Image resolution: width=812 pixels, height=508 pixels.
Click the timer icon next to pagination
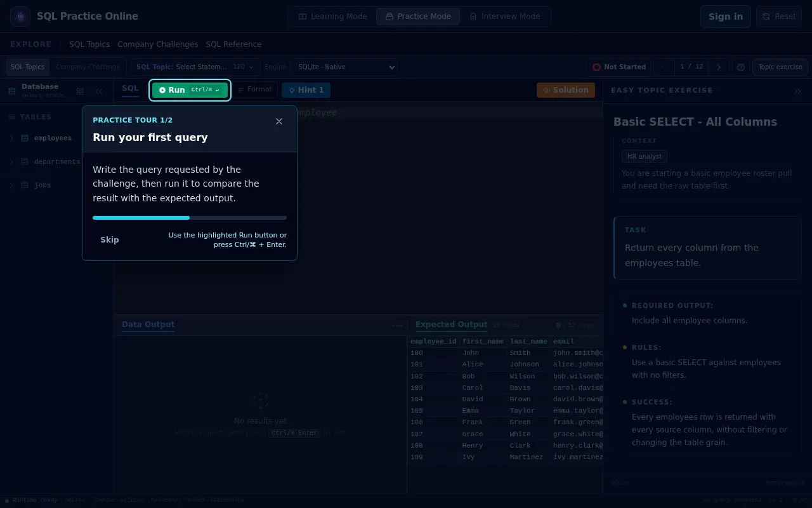pos(740,67)
